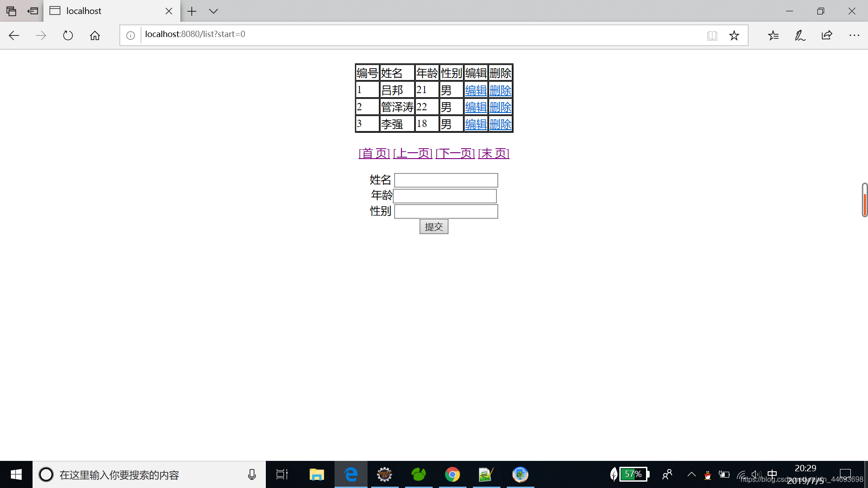Click the vertical scrollbar thumb
Viewport: 868px width, 488px height.
coord(864,200)
